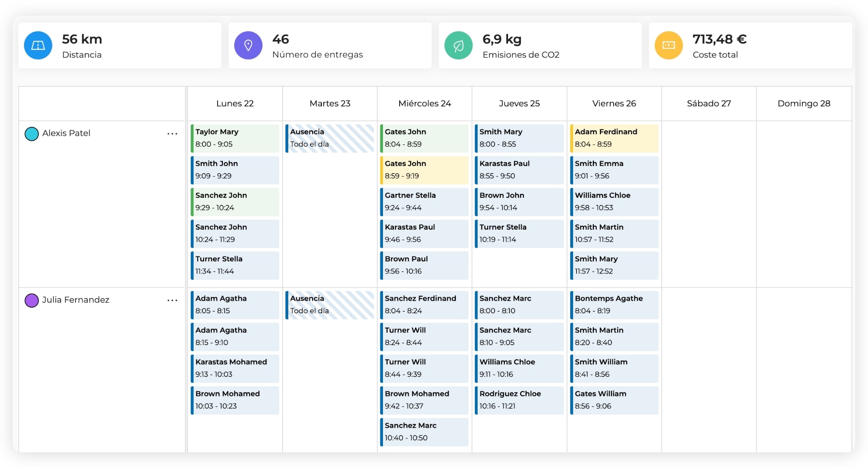Screen dimensions: 868x468
Task: Select the Viernes 26 column header
Action: 614,104
